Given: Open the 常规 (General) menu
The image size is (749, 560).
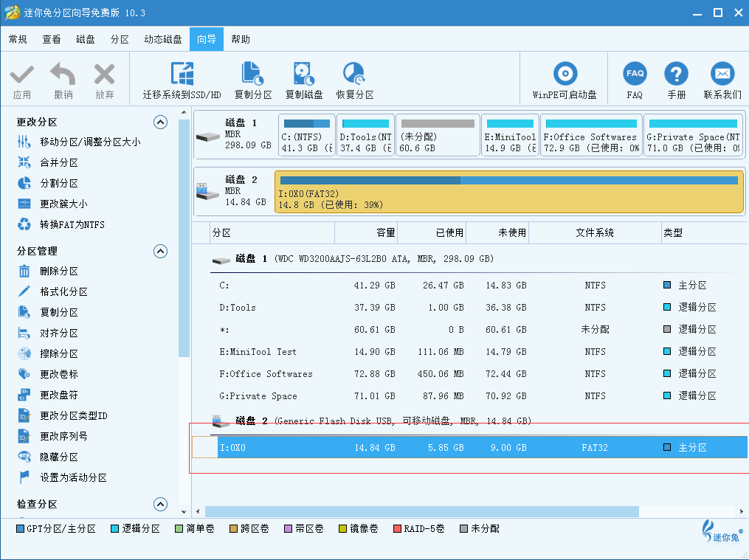Looking at the screenshot, I should (x=18, y=39).
